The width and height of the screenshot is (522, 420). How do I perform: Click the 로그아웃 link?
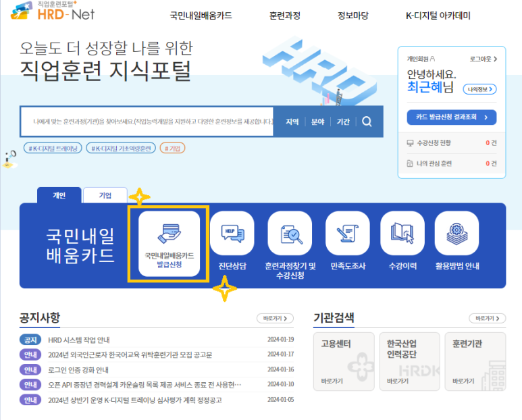483,59
